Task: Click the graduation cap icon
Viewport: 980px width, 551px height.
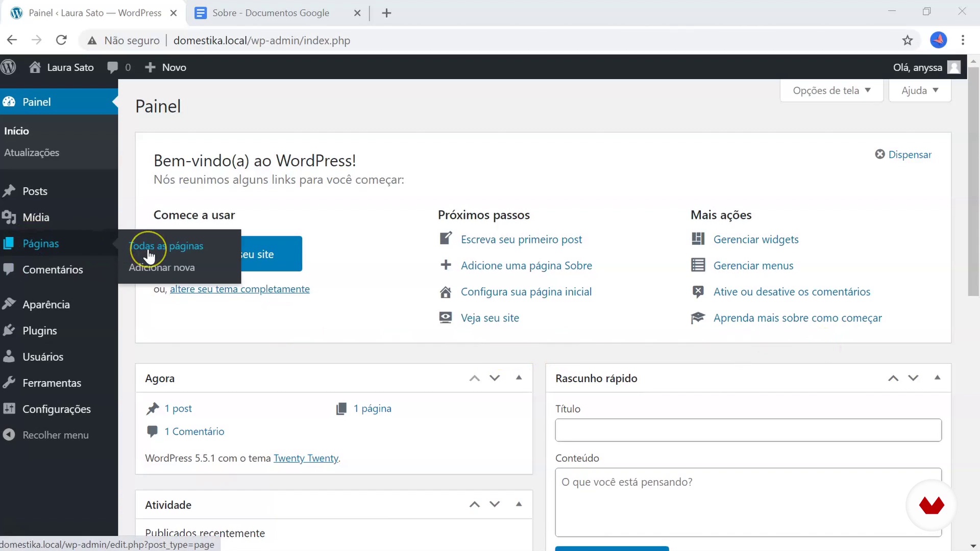Action: tap(698, 318)
